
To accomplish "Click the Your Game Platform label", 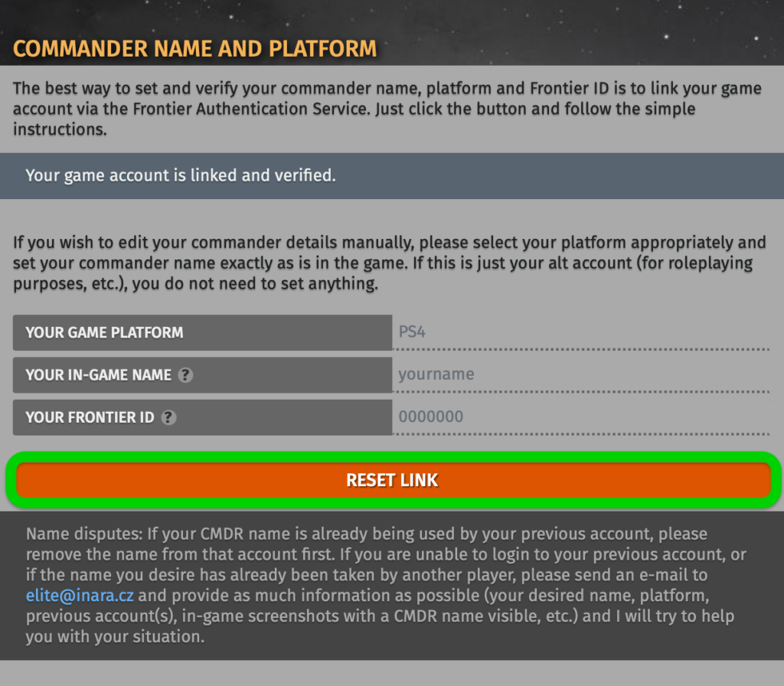I will [104, 332].
